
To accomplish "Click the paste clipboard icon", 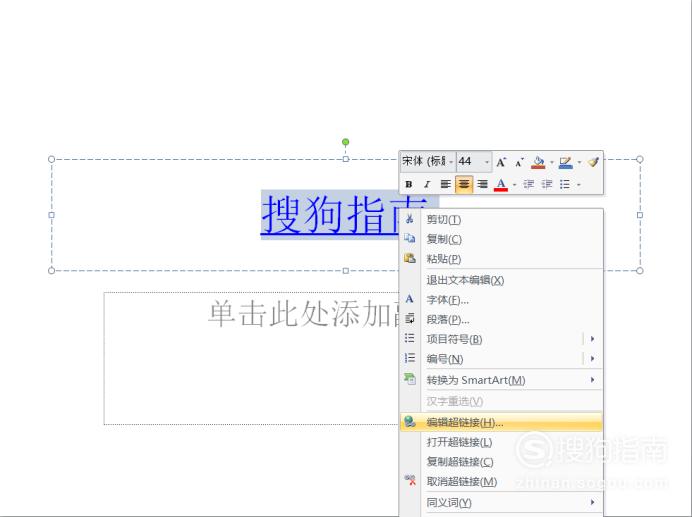I will [x=410, y=258].
